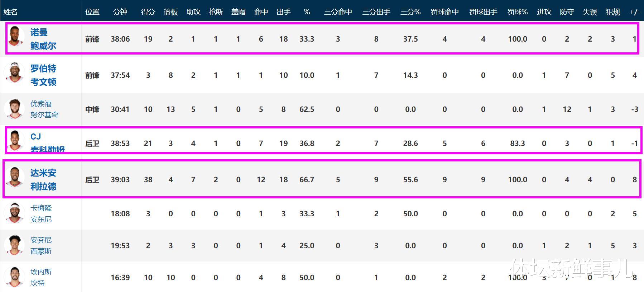This screenshot has width=644, height=292.
Task: Select the 助攻 column header
Action: 193,12
